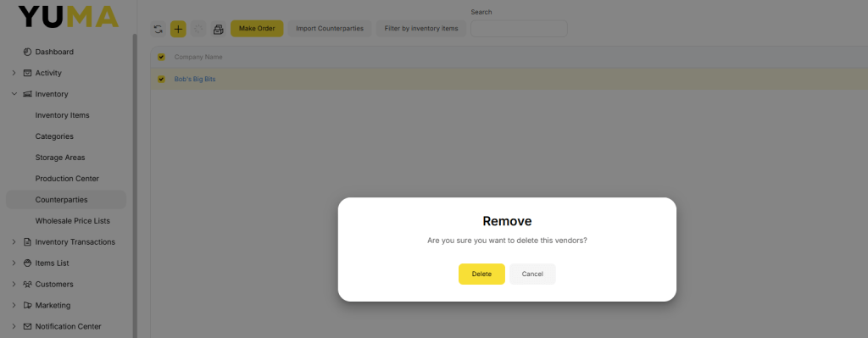This screenshot has width=868, height=338.
Task: Click the loading spinner icon button
Action: [x=198, y=30]
